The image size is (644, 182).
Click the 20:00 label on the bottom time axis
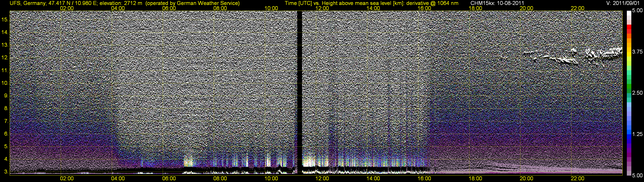tap(527, 179)
